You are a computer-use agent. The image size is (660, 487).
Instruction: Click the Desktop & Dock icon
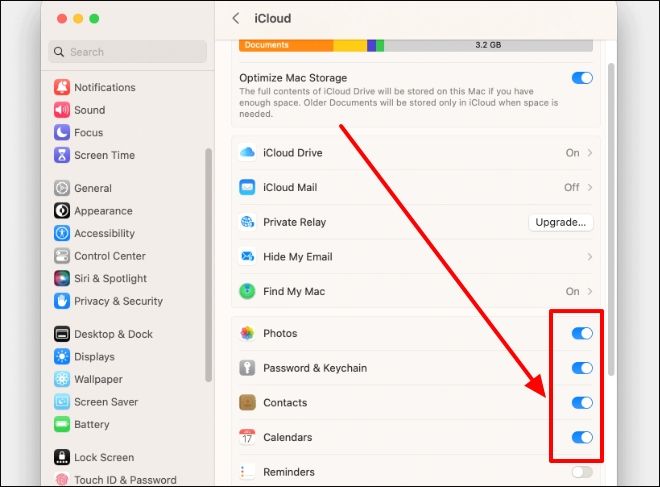tap(62, 334)
